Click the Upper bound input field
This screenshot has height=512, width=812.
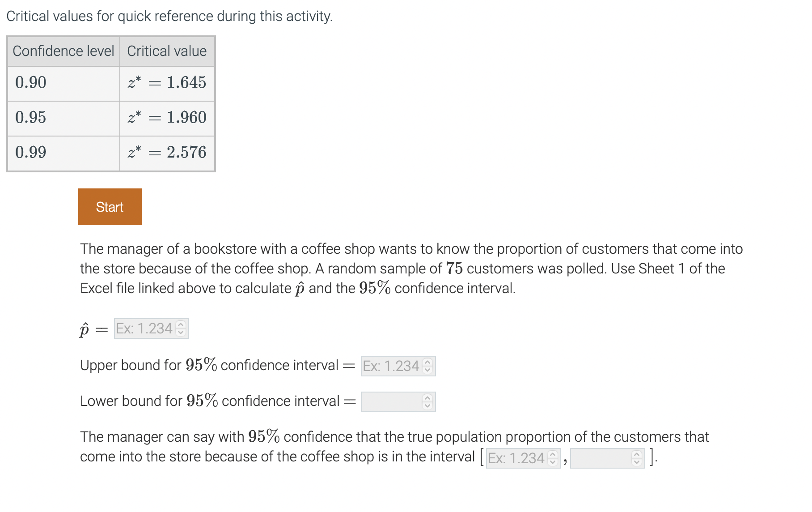[391, 366]
